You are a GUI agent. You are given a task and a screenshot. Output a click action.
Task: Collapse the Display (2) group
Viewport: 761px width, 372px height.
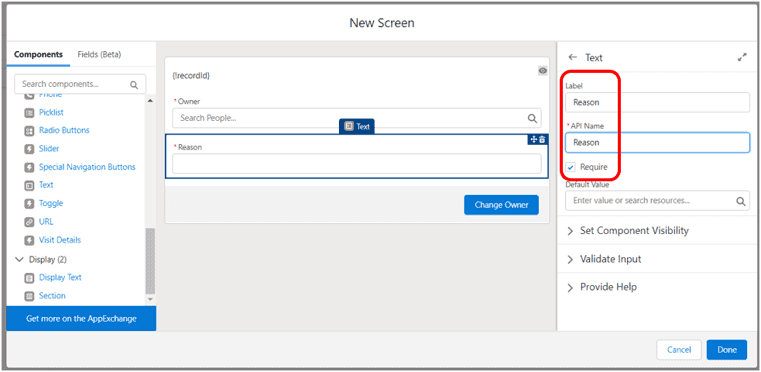coord(19,259)
